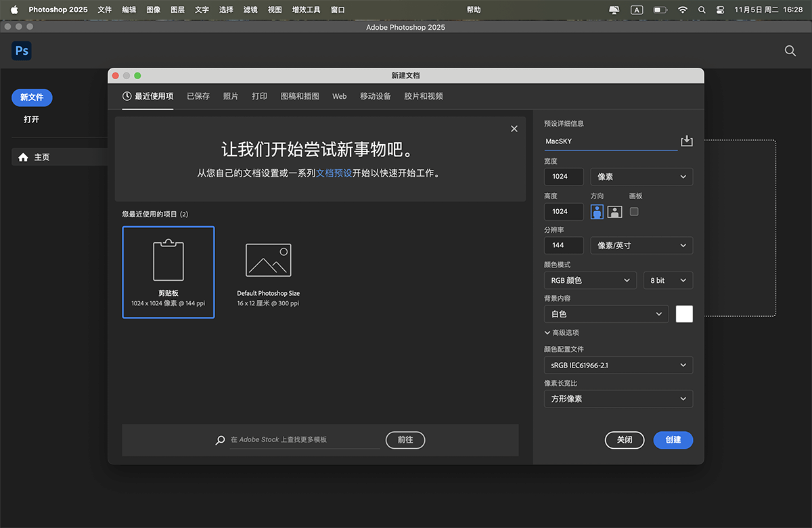Open the pixel aspect ratio dropdown 方形像素

(x=618, y=399)
